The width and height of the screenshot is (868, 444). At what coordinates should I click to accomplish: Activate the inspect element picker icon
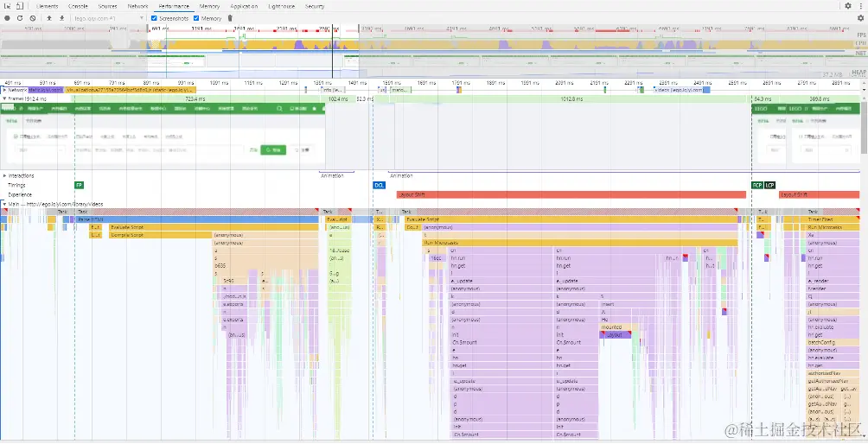(x=7, y=6)
